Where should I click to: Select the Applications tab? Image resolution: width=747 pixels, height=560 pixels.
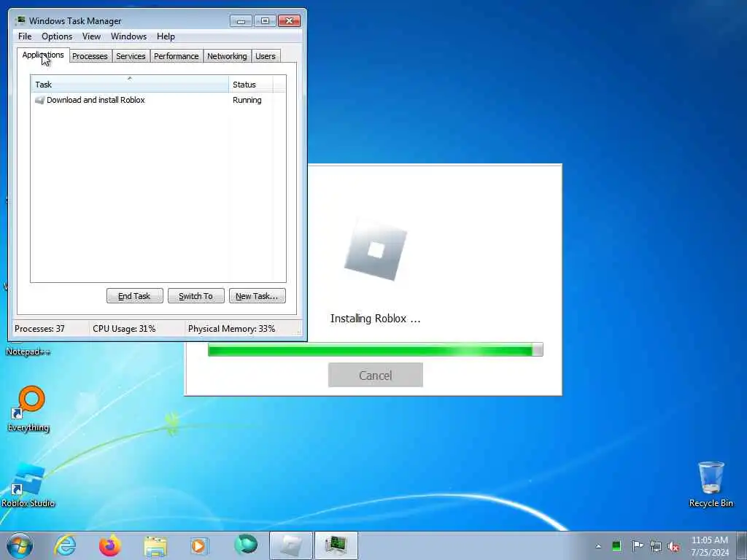point(43,55)
